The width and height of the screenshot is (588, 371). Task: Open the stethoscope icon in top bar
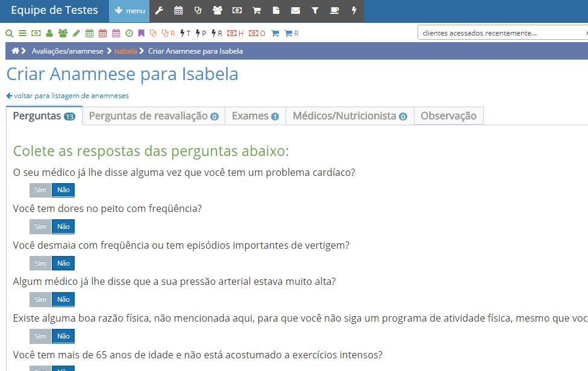tap(198, 11)
